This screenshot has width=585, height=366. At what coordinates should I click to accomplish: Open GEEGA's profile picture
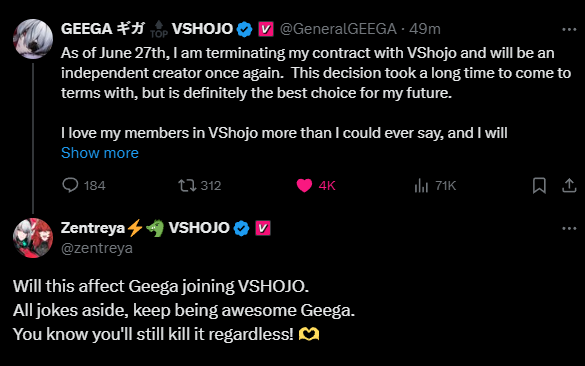coord(33,39)
